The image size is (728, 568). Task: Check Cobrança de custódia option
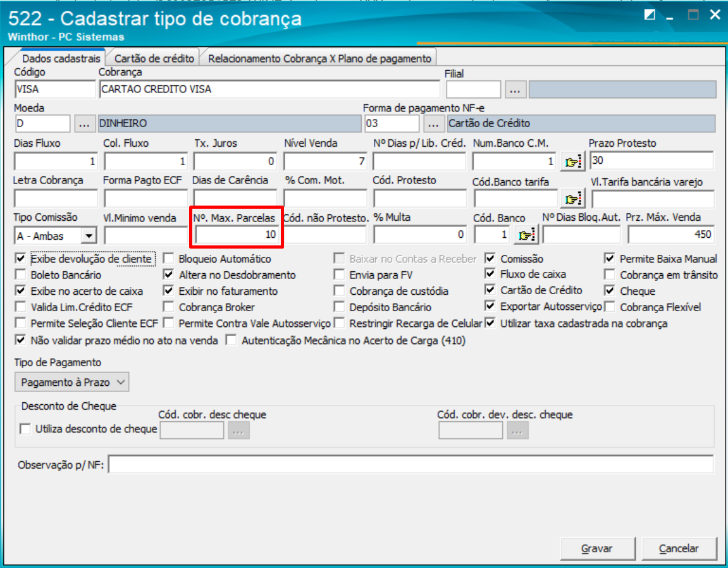(340, 291)
